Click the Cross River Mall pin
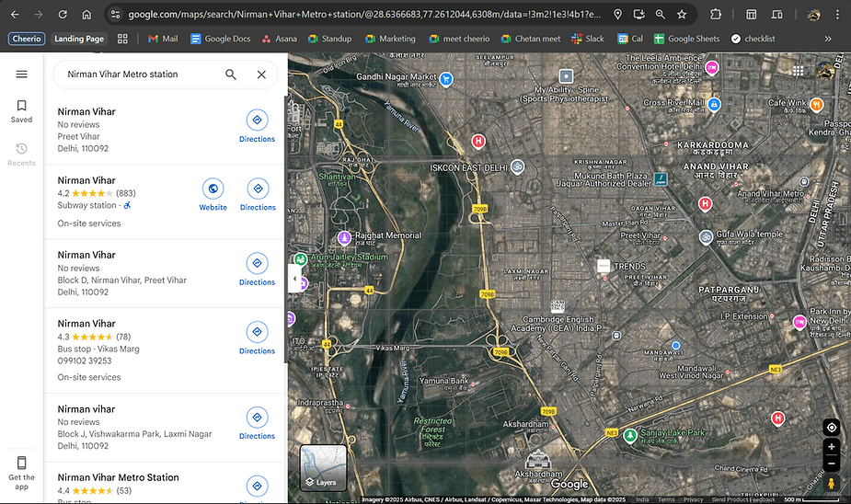The width and height of the screenshot is (851, 504). click(x=714, y=104)
